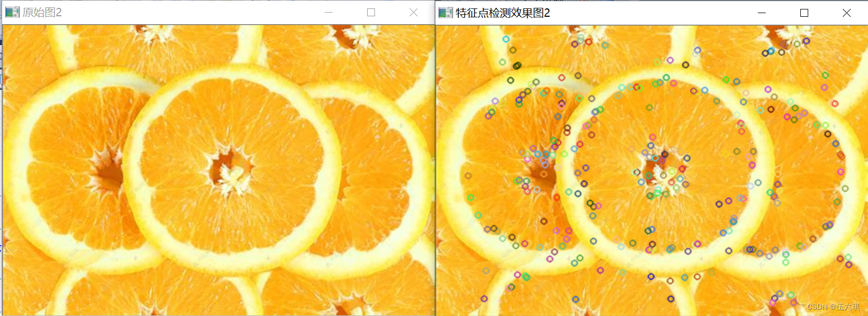This screenshot has width=868, height=316.
Task: Click the app icon of 特征点检测效果图2 window
Action: pos(445,13)
